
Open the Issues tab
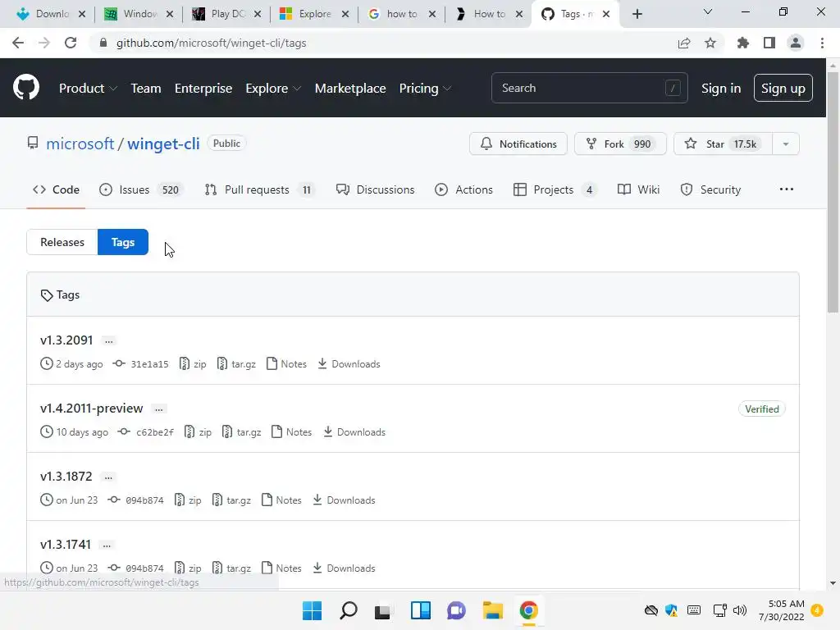coord(141,189)
